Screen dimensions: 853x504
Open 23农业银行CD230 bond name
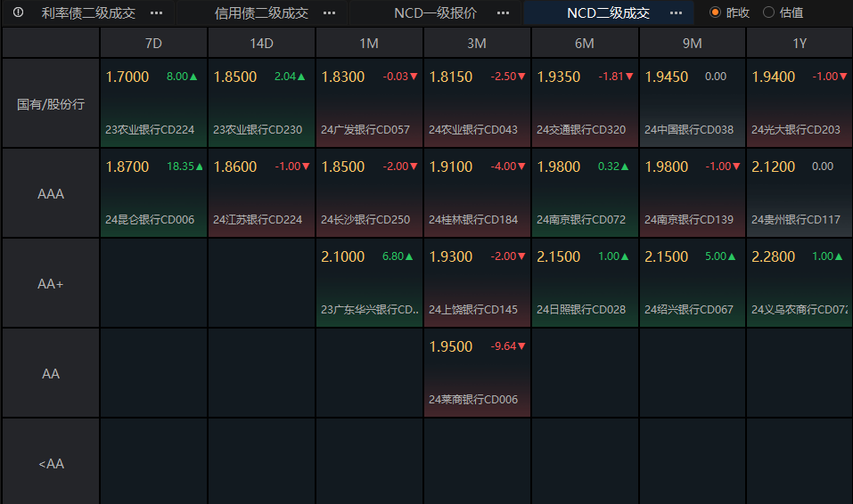coord(258,129)
